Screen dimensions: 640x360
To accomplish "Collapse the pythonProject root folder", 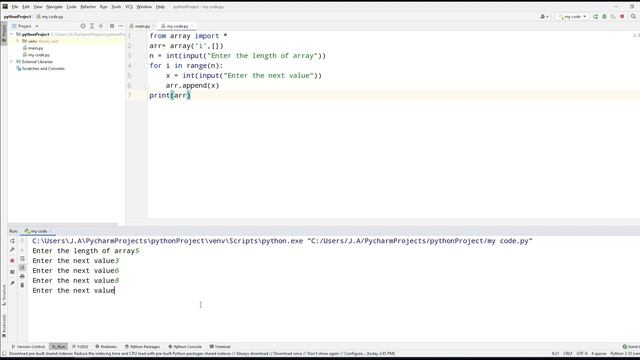I will pyautogui.click(x=11, y=34).
